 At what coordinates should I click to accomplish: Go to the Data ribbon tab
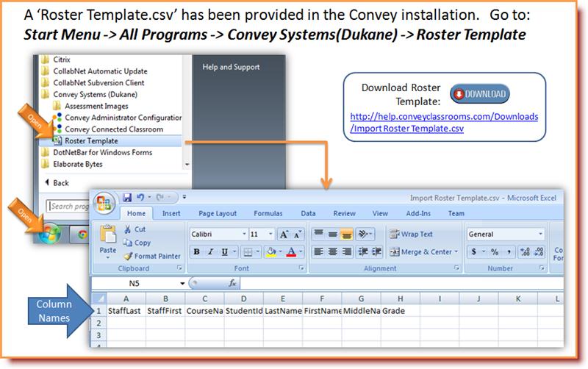point(308,213)
